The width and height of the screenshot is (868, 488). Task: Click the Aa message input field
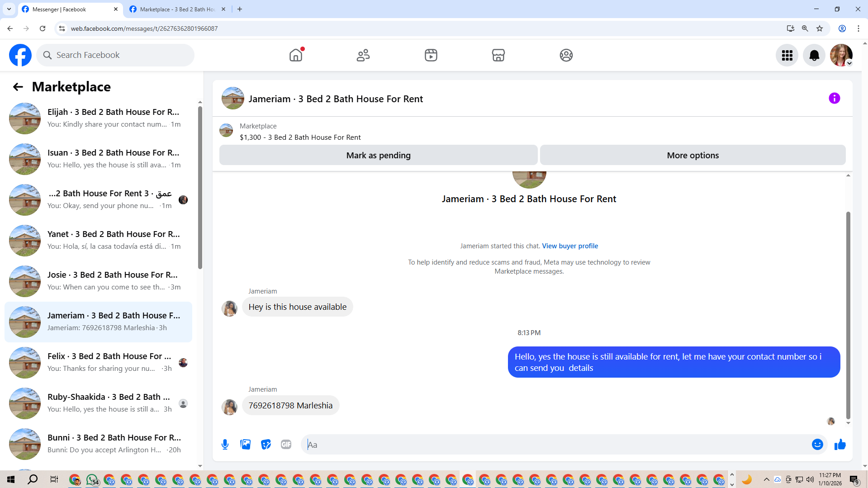pos(556,445)
